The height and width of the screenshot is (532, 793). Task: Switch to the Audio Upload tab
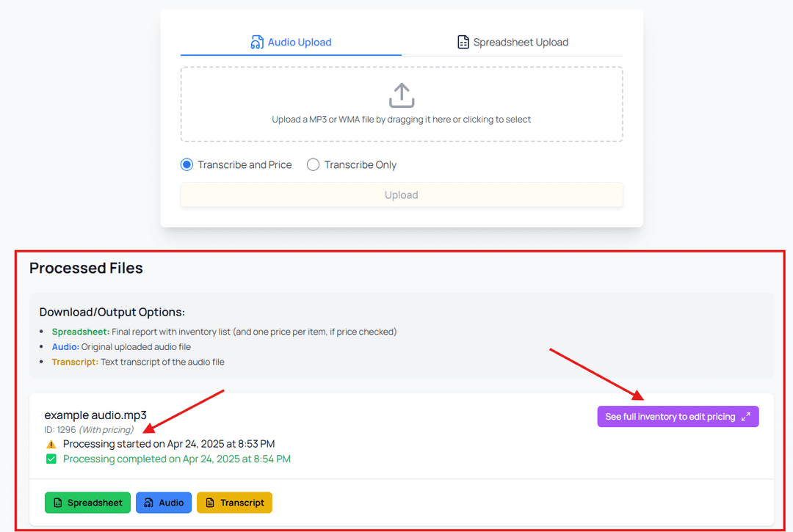pyautogui.click(x=292, y=43)
